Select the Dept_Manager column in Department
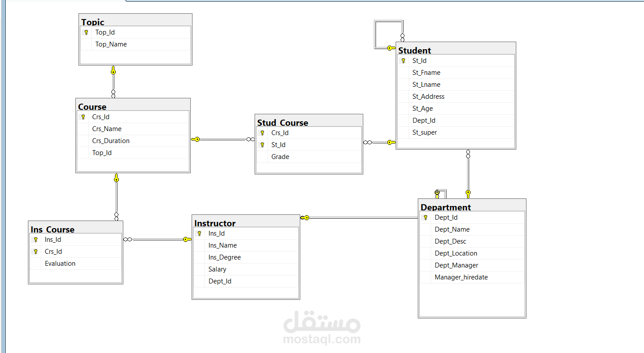644x353 pixels. tap(472, 265)
